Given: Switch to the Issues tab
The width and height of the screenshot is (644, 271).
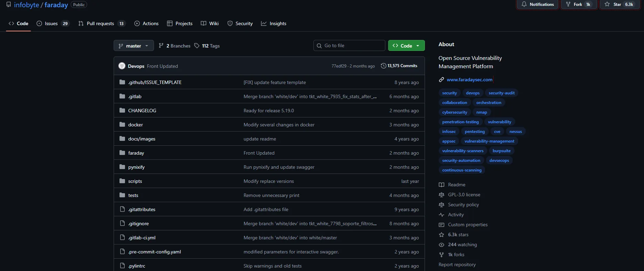Looking at the screenshot, I should click(x=53, y=23).
